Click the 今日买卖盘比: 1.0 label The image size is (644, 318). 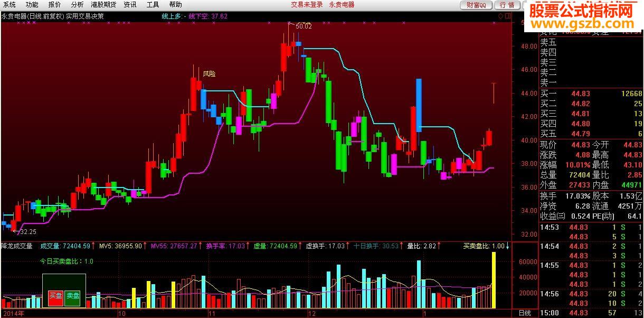[67, 261]
